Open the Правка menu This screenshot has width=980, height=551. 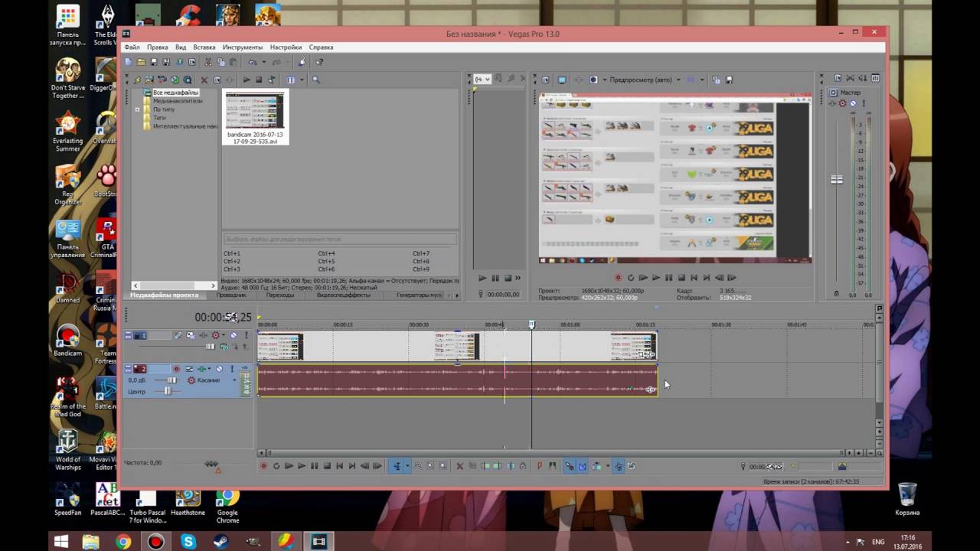158,47
